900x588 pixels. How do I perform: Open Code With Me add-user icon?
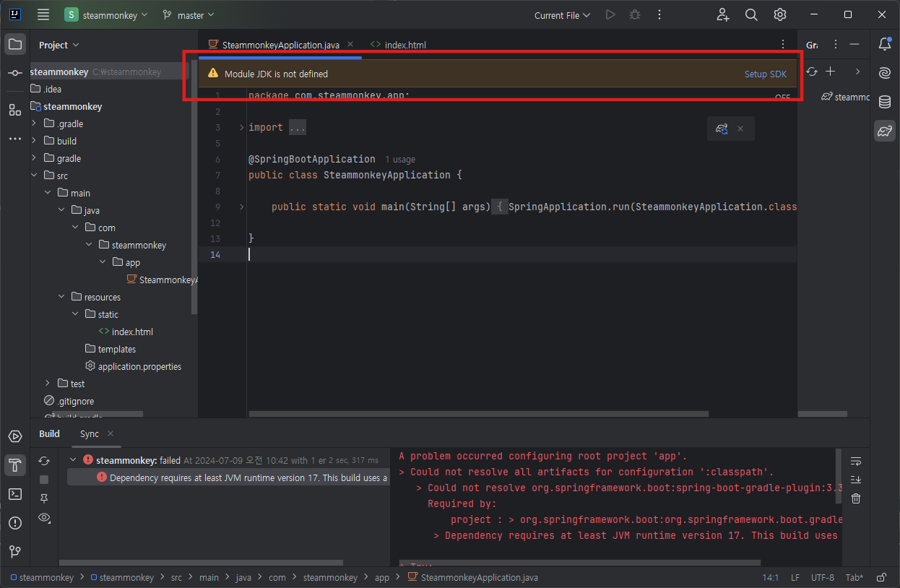[722, 14]
